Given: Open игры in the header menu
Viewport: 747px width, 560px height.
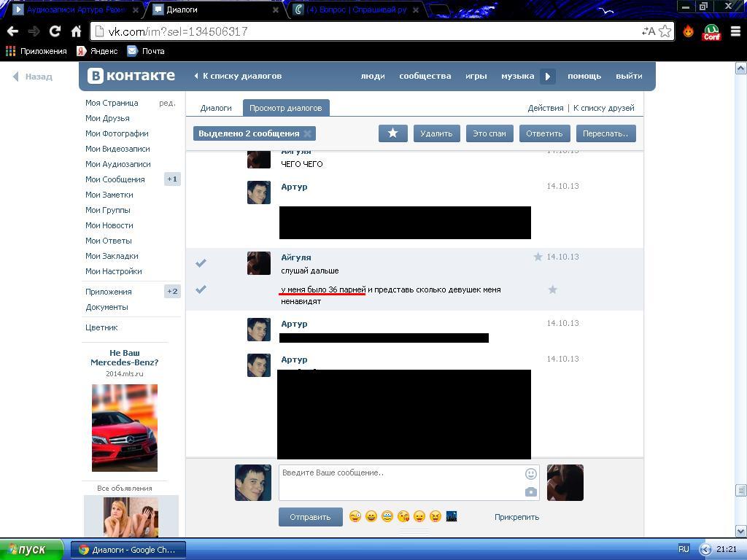Looking at the screenshot, I should [x=476, y=76].
